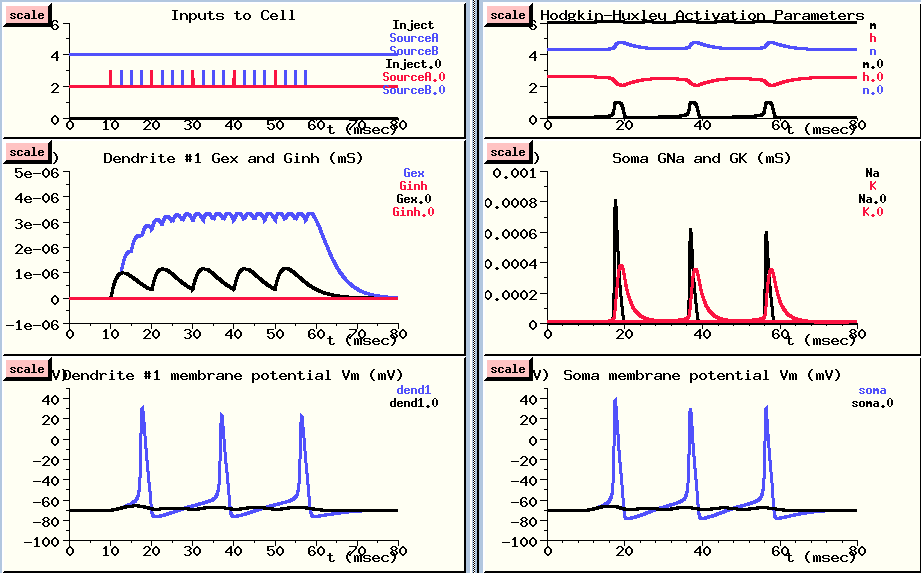
Task: Select the SourceA legend label
Action: (414, 38)
